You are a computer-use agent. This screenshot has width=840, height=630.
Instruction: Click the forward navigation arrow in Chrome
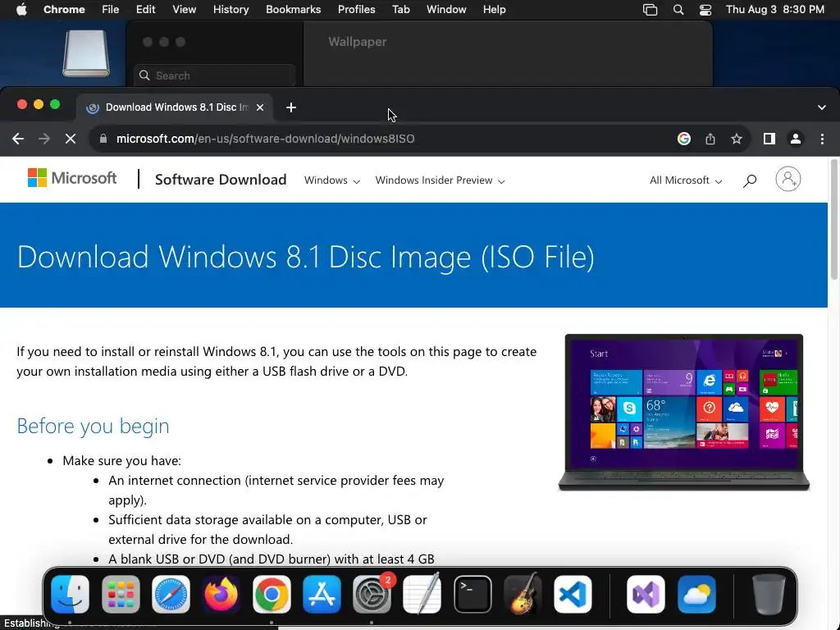point(44,139)
